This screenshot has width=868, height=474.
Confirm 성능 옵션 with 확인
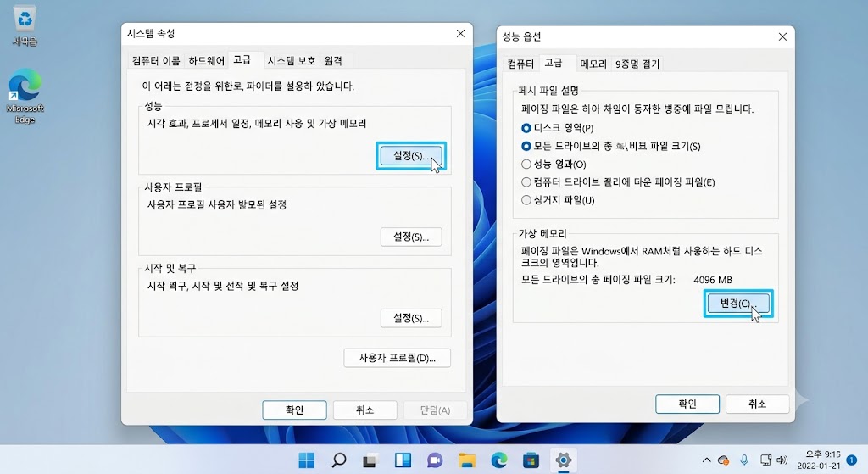tap(687, 404)
